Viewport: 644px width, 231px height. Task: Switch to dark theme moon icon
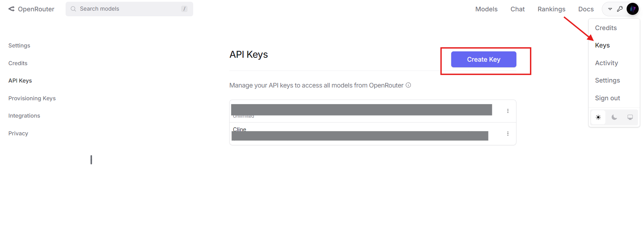pos(614,117)
